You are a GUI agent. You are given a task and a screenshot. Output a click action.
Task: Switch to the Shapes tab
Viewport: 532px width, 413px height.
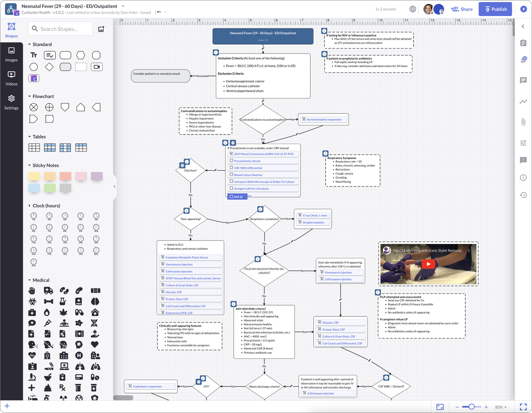pyautogui.click(x=11, y=30)
